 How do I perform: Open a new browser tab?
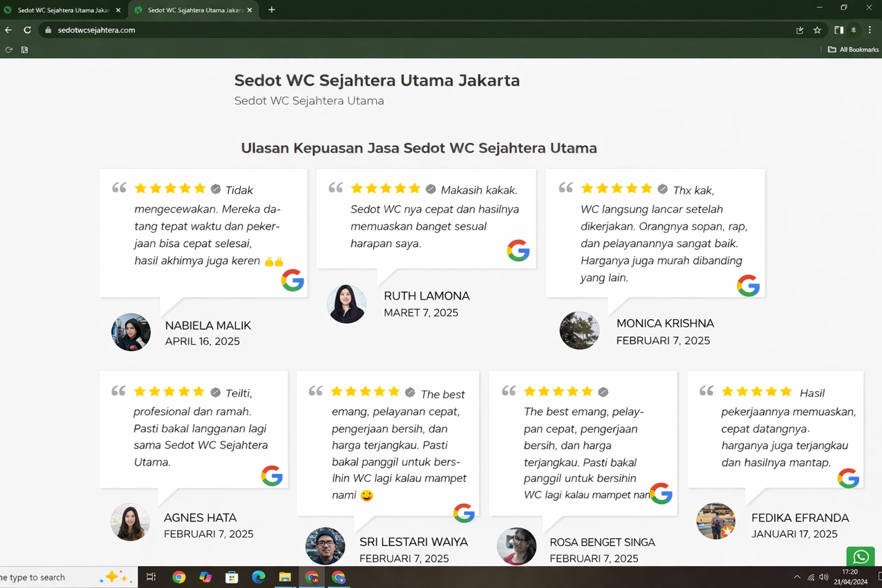click(x=271, y=10)
